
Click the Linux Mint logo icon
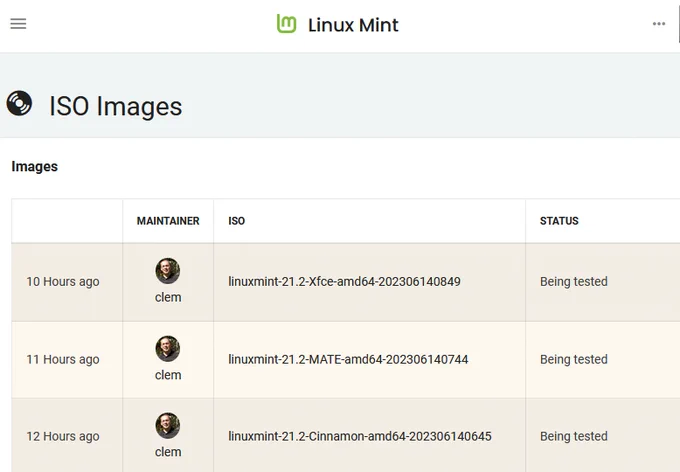(x=287, y=24)
